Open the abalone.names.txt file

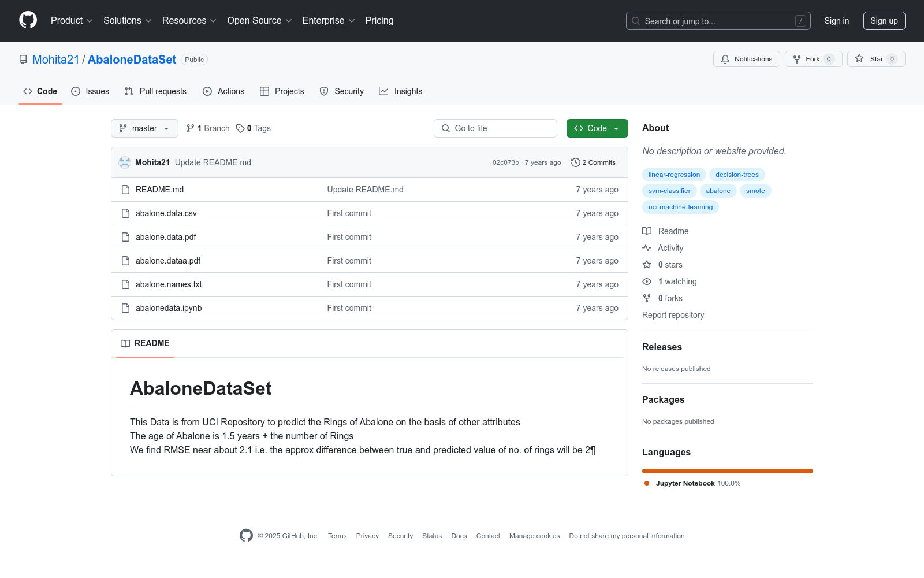pyautogui.click(x=169, y=284)
